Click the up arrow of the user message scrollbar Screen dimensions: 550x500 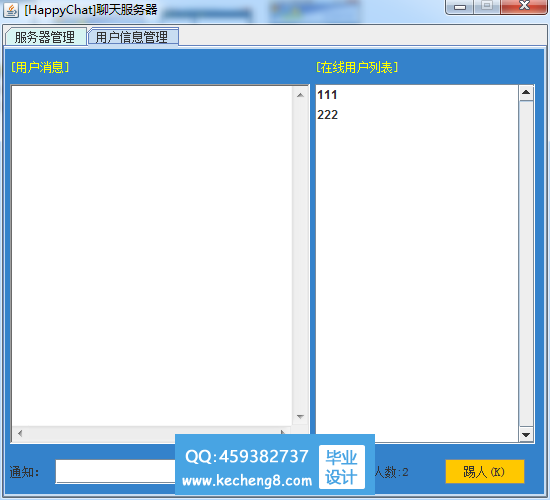(300, 95)
